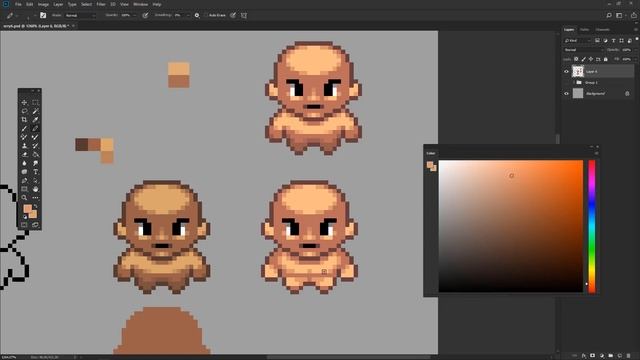The image size is (640, 360).
Task: Select the Eyedropper tool
Action: click(35, 120)
